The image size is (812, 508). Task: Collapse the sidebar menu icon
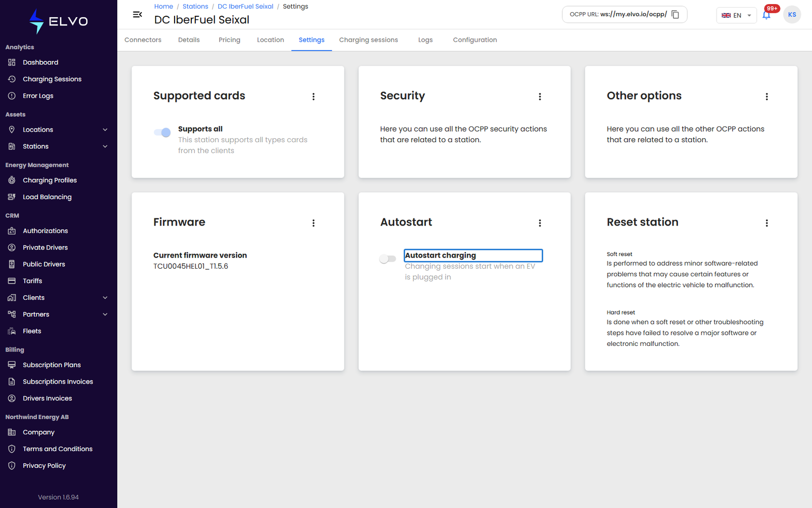point(137,15)
